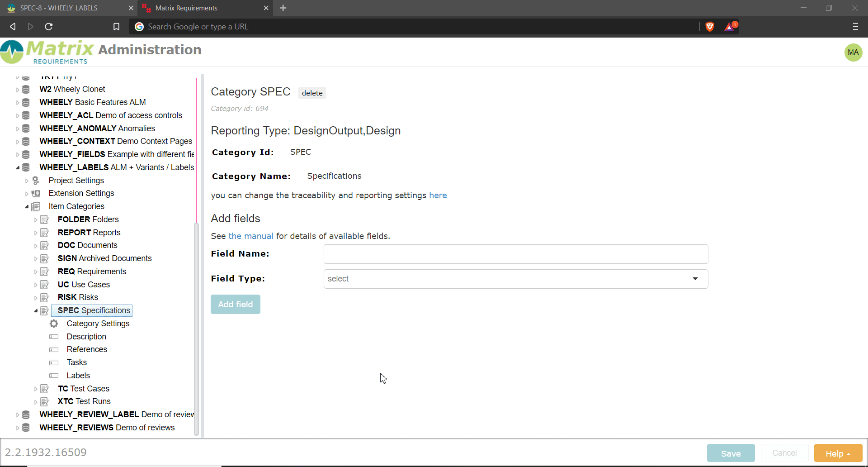The image size is (868, 467).
Task: Click the Cancel button
Action: tap(784, 453)
